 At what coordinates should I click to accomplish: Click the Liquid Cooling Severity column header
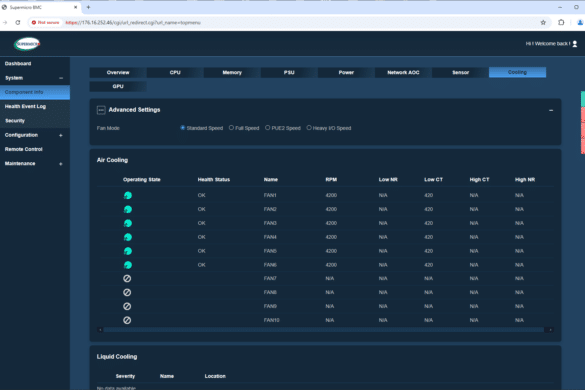click(x=125, y=376)
